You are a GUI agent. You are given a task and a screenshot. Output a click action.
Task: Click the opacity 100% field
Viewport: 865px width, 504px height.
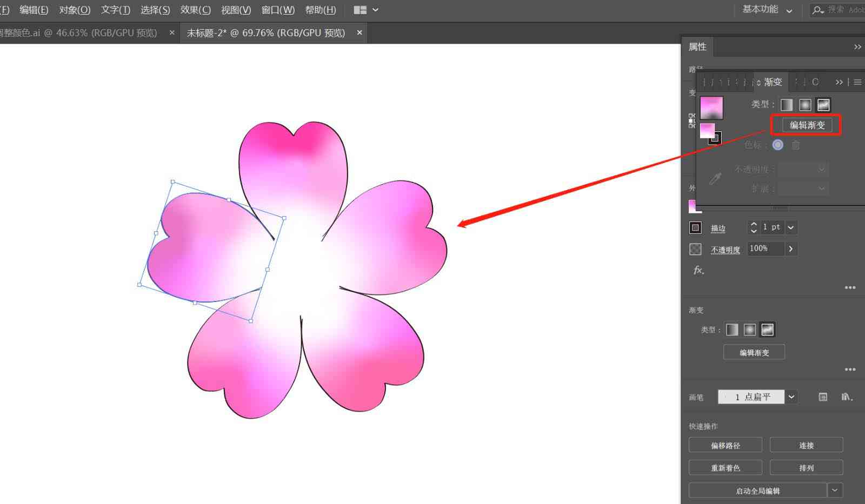pos(766,249)
